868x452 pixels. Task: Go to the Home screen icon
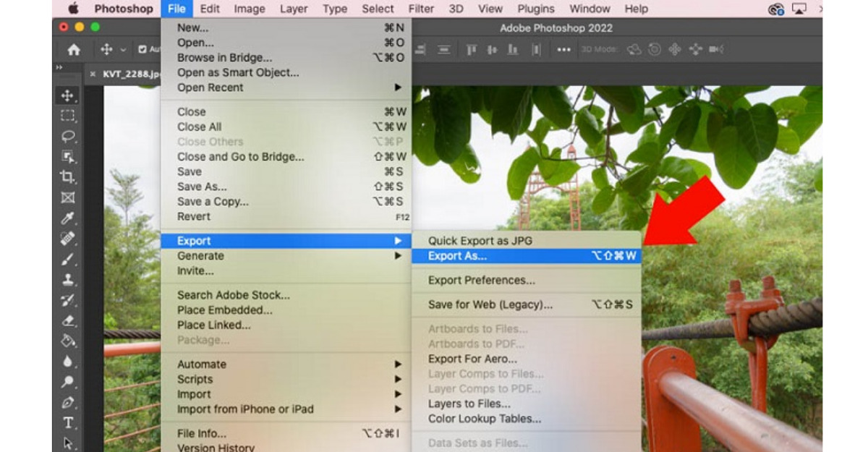pyautogui.click(x=74, y=50)
